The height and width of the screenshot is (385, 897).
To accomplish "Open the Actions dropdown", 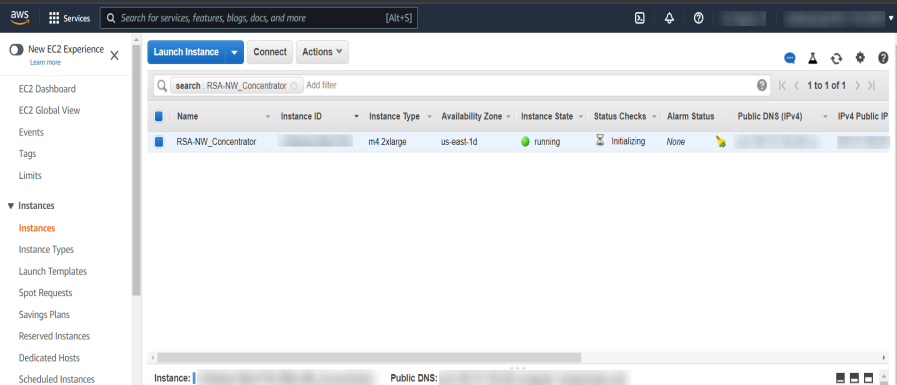I will [x=322, y=52].
